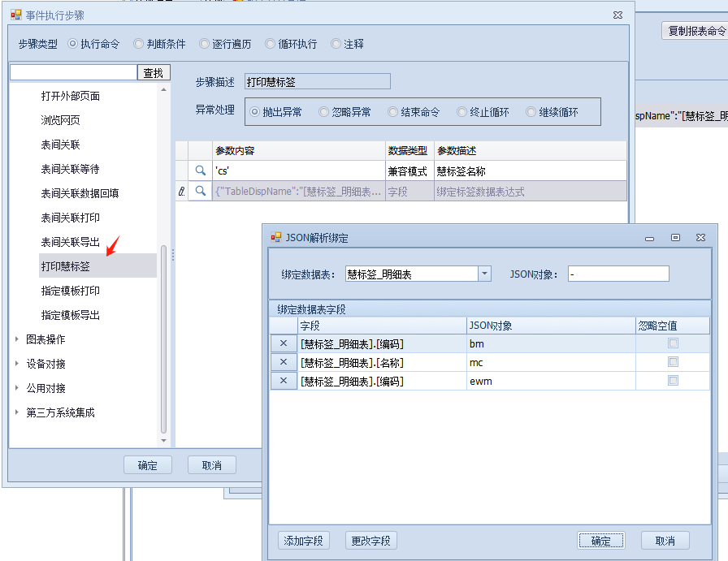
Task: Click the magnifier icon in the 'cs' row
Action: click(200, 170)
